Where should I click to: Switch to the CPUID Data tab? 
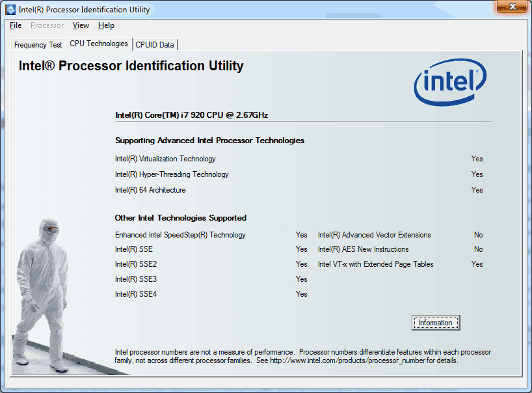[x=155, y=44]
